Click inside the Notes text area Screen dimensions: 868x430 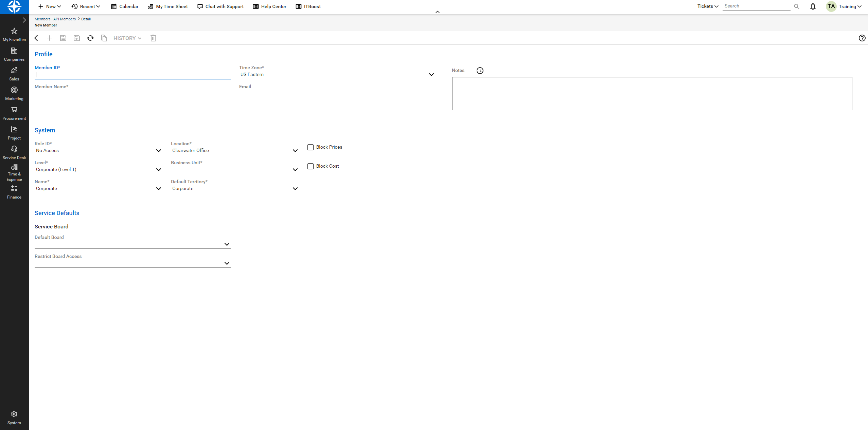[652, 94]
